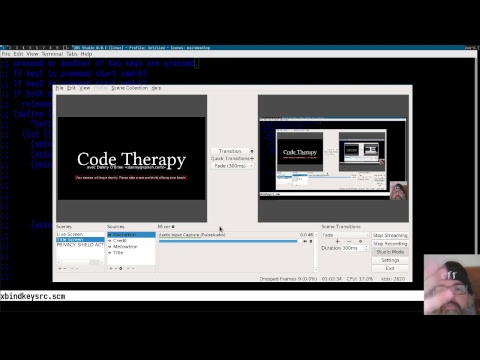Mute Audio Input Capture speaker icon

tap(305, 241)
